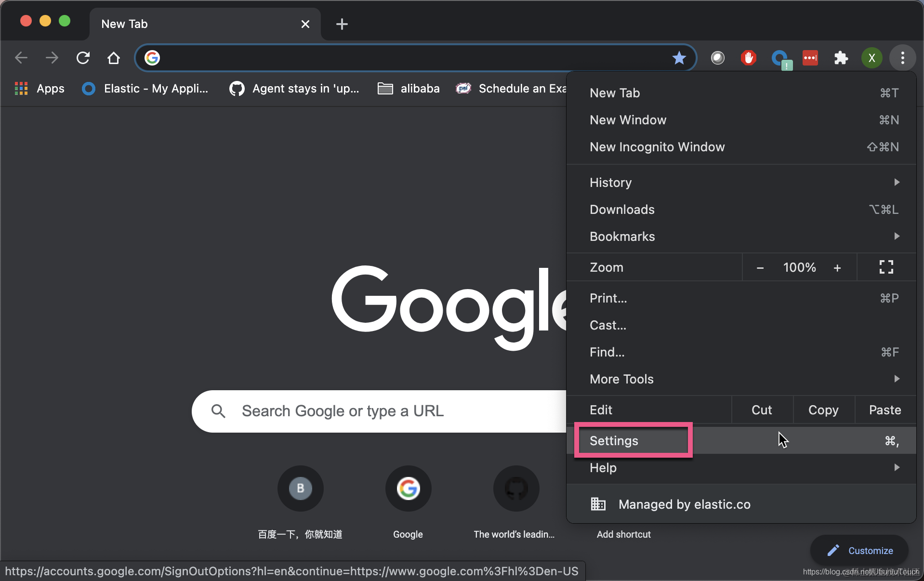924x581 pixels.
Task: Open the Extensions puzzle piece menu
Action: (841, 58)
